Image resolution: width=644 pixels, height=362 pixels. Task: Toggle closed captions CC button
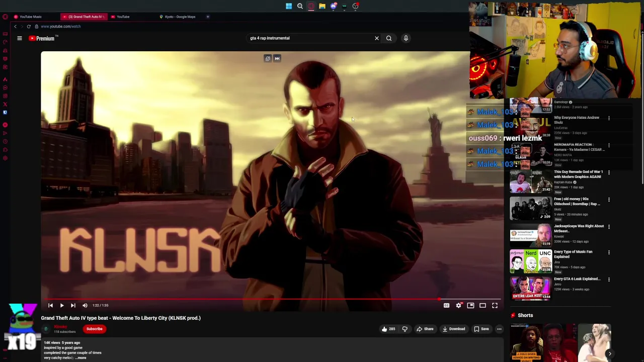[x=446, y=305]
